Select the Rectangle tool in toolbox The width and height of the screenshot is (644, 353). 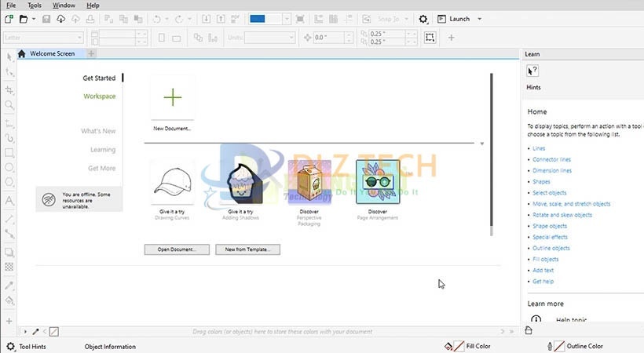[x=9, y=153]
